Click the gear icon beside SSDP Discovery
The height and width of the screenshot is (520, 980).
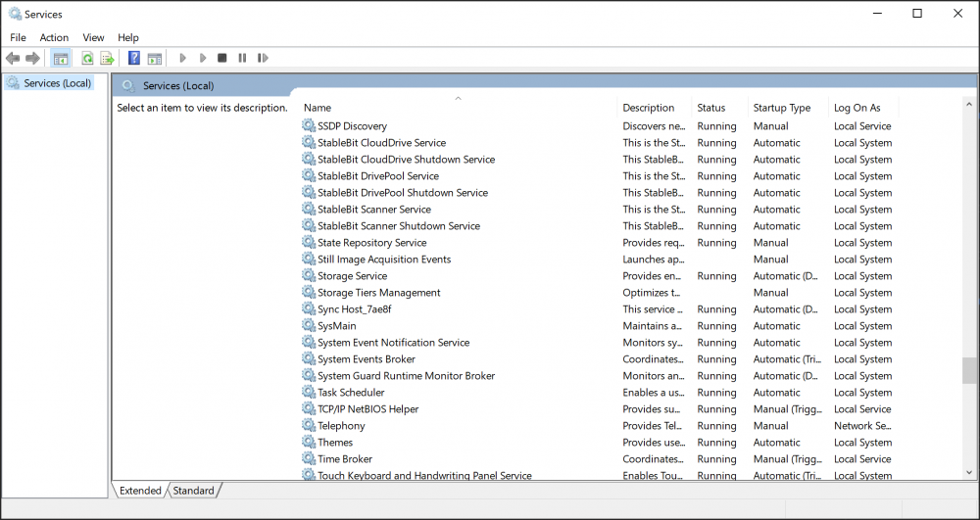[x=309, y=125]
